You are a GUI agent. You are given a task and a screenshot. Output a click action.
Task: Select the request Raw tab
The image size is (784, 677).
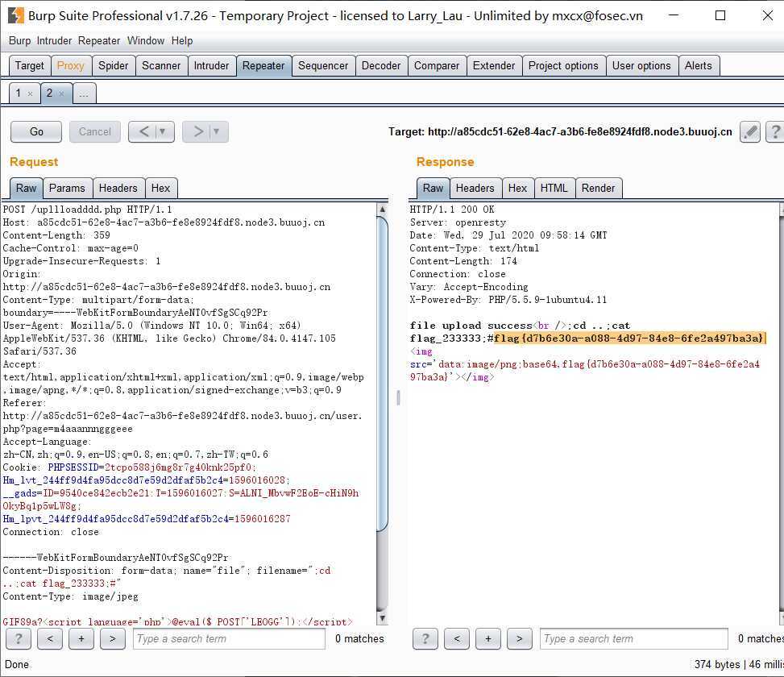(x=26, y=188)
